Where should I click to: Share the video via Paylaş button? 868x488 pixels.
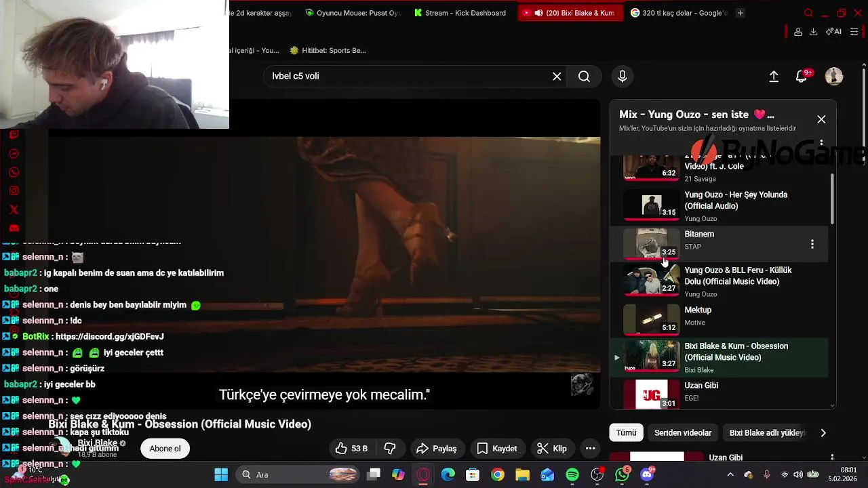(x=436, y=449)
